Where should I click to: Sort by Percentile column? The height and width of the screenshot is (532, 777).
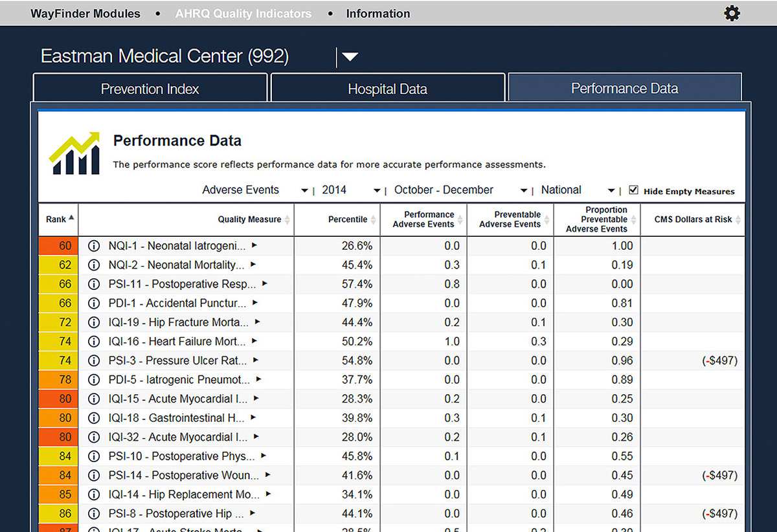tap(374, 220)
